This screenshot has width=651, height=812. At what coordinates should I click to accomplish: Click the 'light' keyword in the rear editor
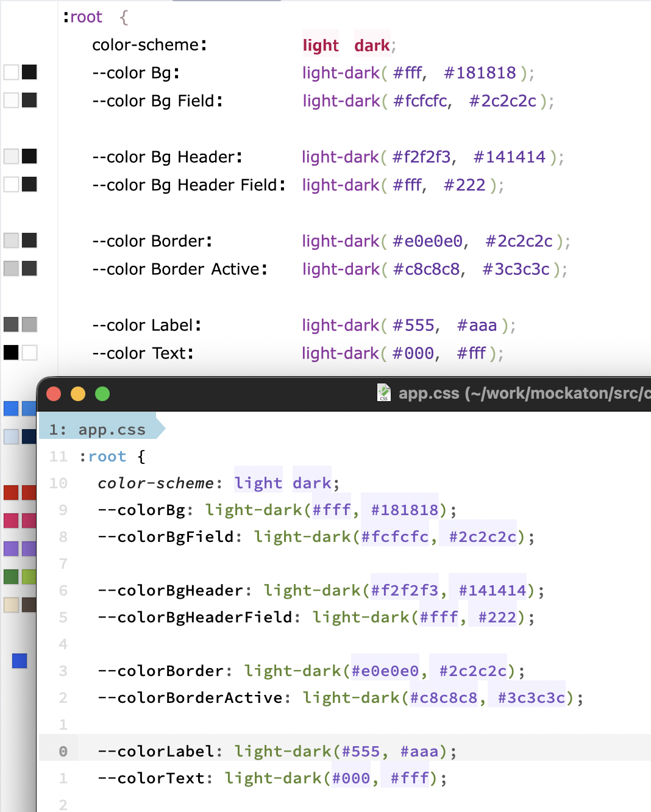click(x=321, y=45)
